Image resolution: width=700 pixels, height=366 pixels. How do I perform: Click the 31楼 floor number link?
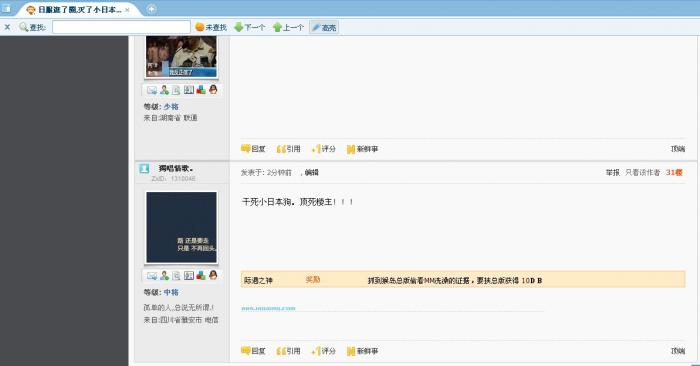click(674, 173)
